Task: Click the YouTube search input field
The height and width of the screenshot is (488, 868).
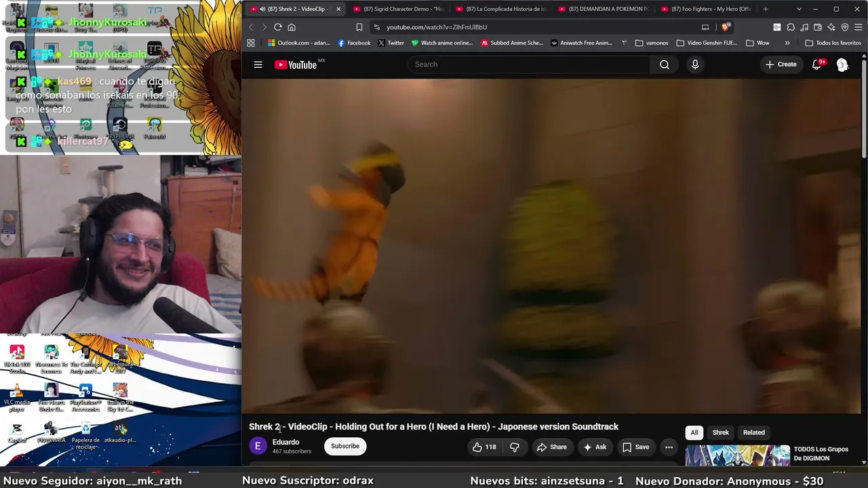Action: 529,64
